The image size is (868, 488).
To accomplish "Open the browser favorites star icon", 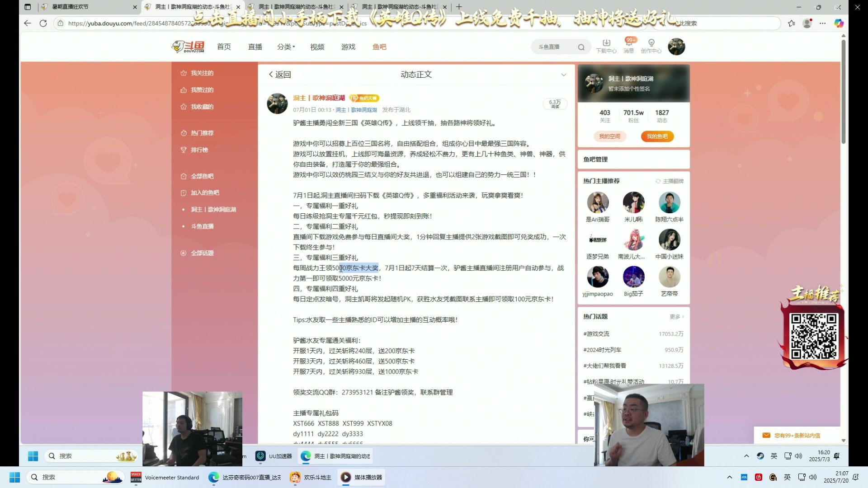I will (792, 23).
